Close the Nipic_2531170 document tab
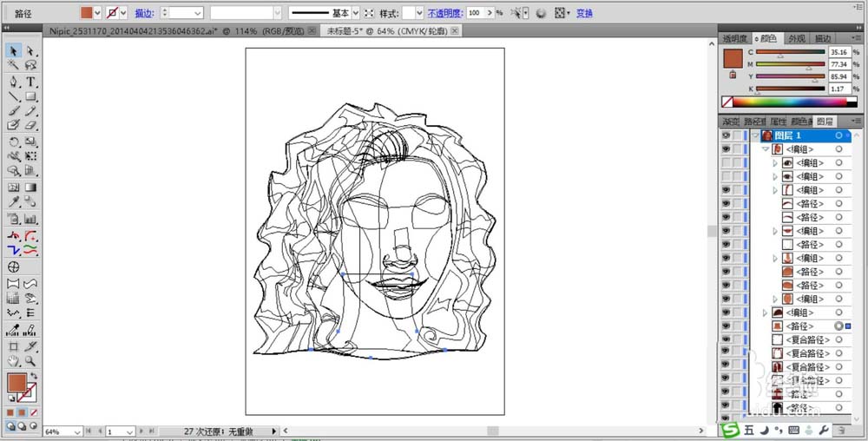This screenshot has height=441, width=868. [x=312, y=31]
